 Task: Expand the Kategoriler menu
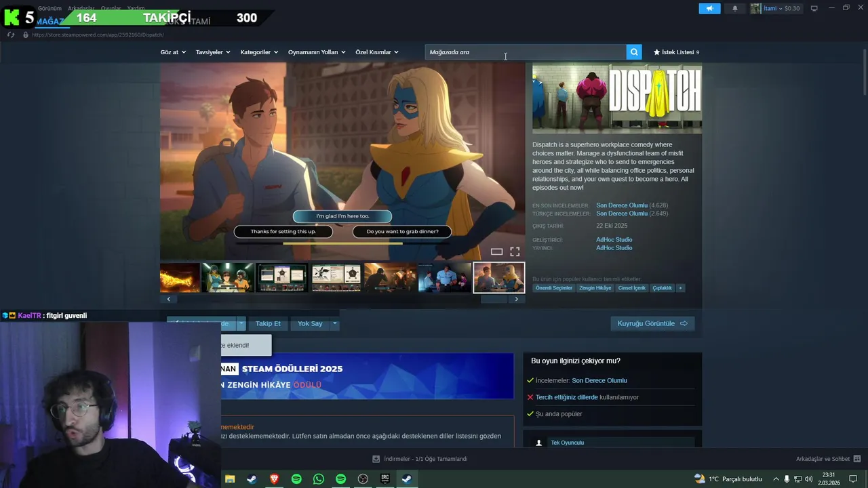click(x=260, y=52)
